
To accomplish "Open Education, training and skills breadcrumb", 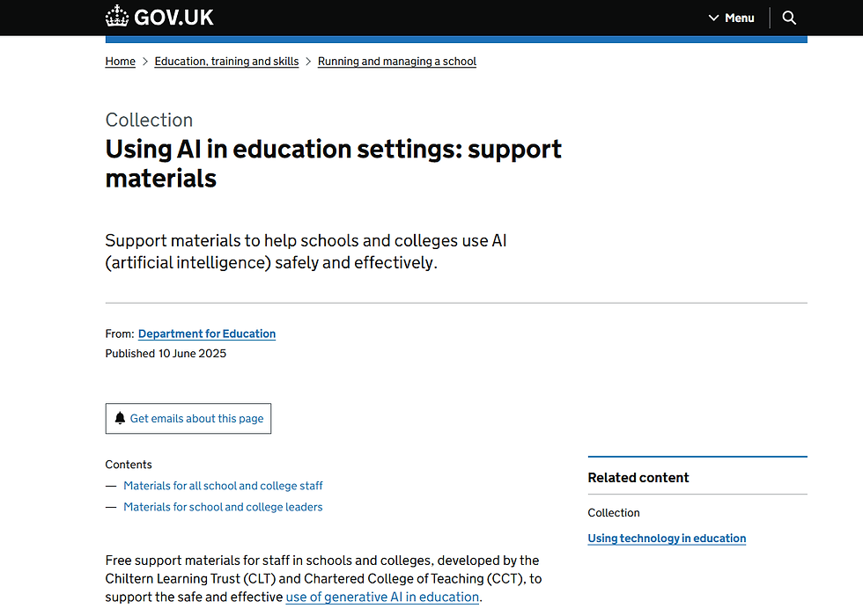I will (x=226, y=62).
